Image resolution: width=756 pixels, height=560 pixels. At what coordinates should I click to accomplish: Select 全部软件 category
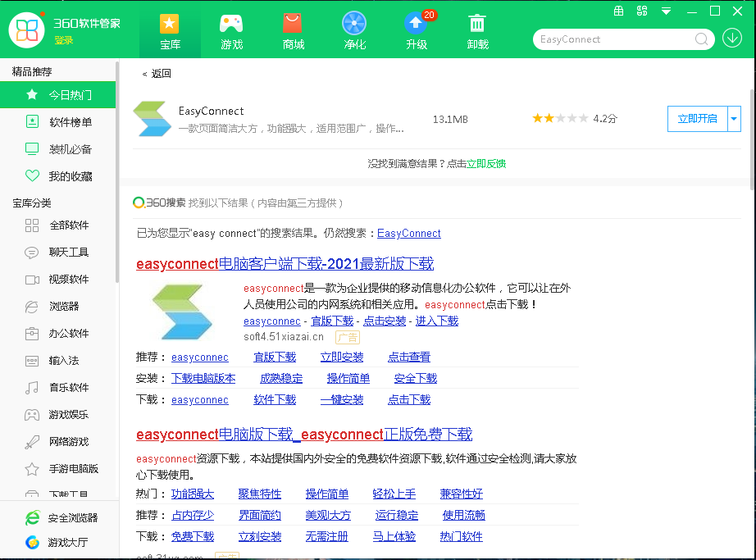point(58,225)
